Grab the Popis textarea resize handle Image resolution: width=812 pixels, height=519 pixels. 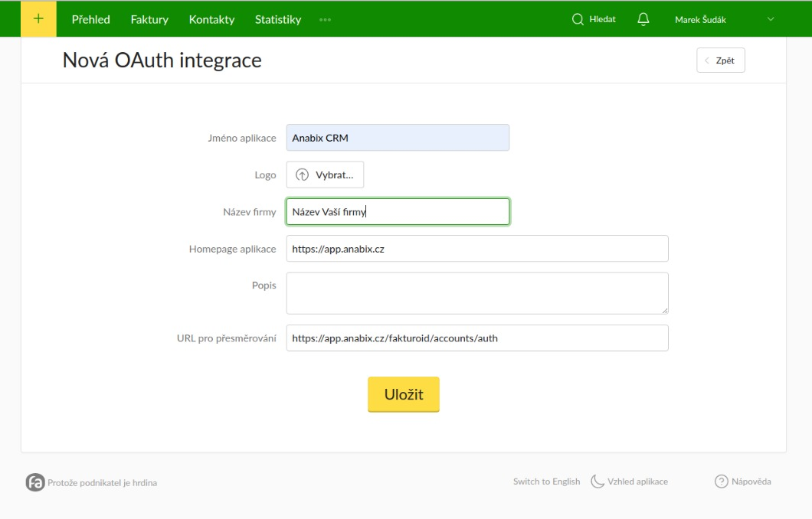[664, 311]
